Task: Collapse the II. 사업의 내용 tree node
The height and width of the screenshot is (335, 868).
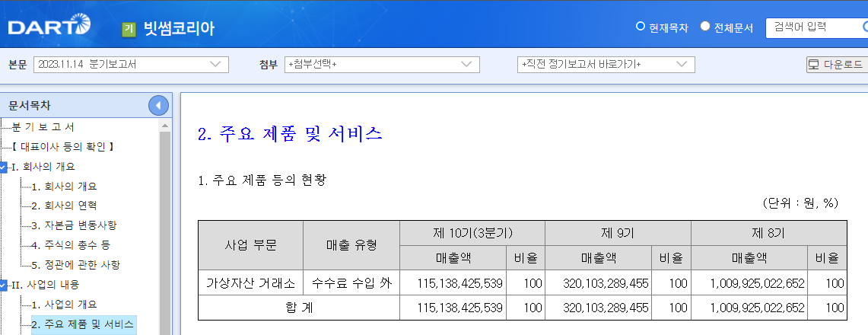Action: 3,286
